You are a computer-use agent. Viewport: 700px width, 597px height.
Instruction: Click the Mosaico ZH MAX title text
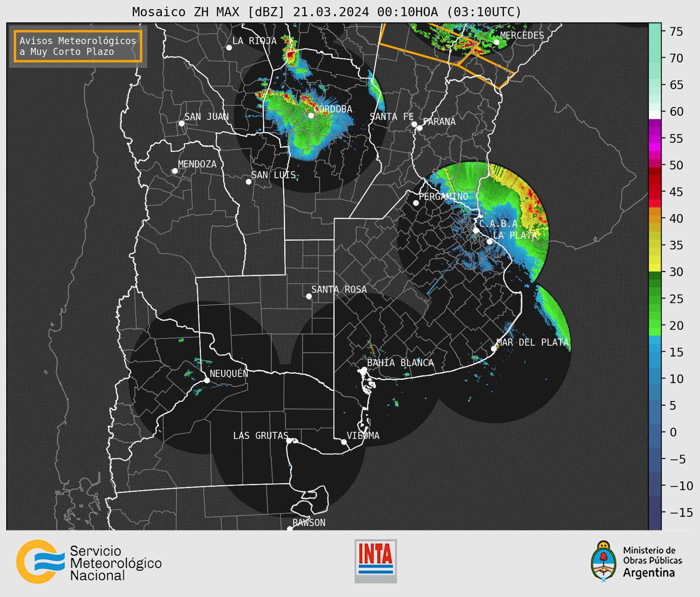(x=327, y=12)
